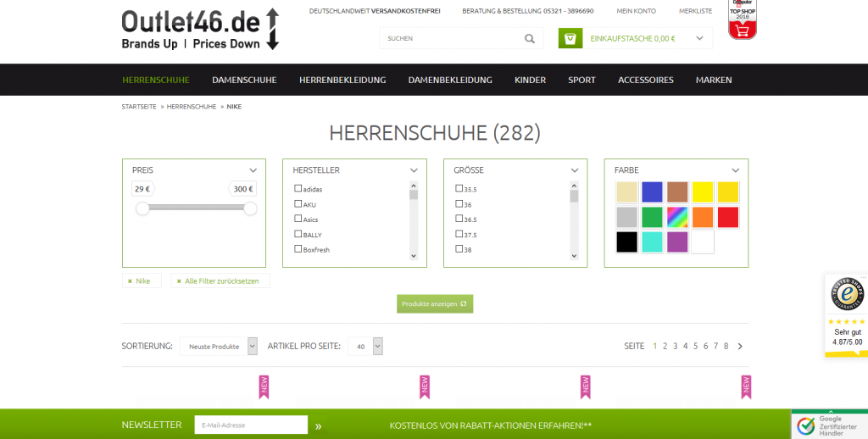Open the Damenschuhe menu
This screenshot has height=439, width=868.
244,80
